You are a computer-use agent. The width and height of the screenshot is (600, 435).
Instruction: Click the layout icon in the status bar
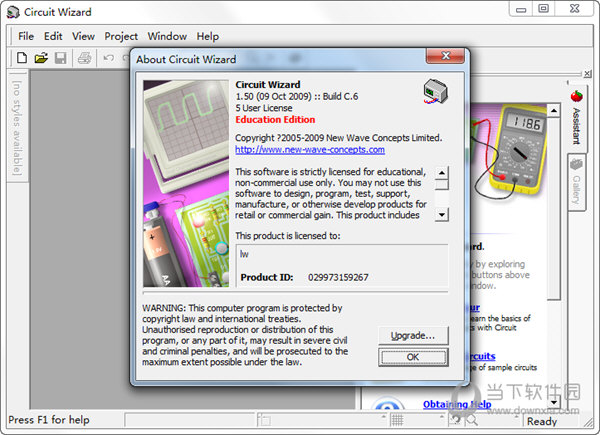(264, 420)
